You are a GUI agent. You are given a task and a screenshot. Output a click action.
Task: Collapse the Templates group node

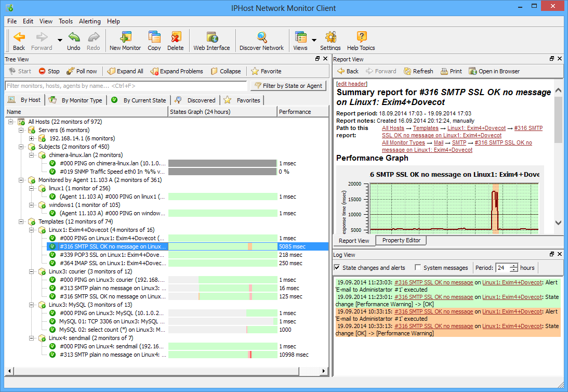[x=21, y=221]
